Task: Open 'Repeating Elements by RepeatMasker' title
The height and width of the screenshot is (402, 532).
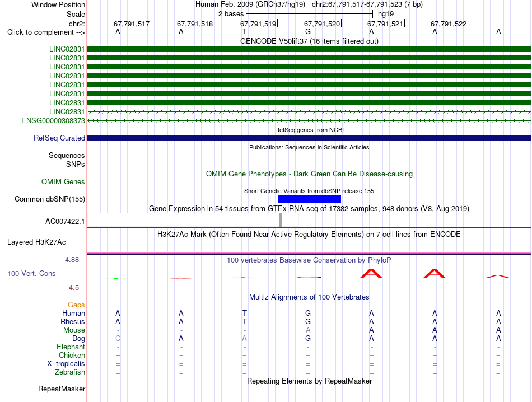Action: [x=309, y=381]
